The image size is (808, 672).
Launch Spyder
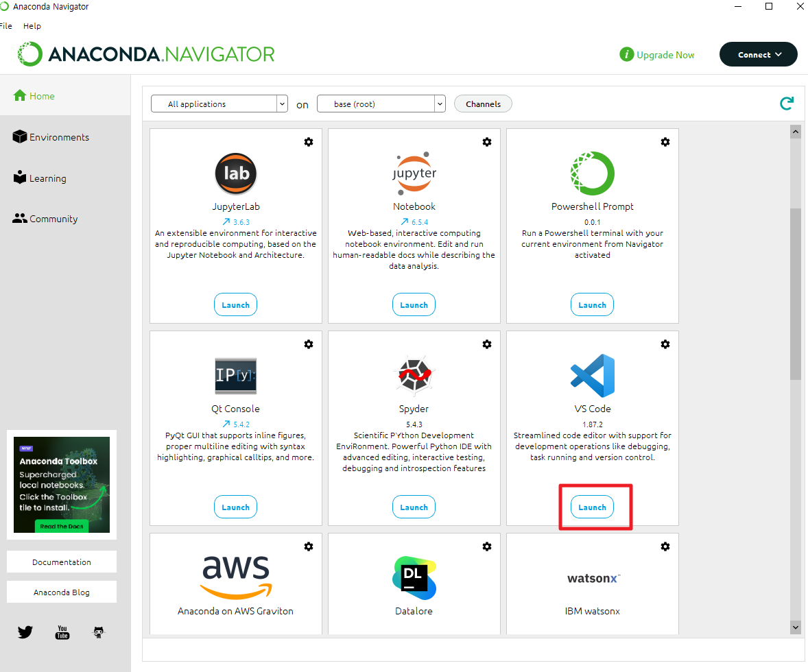click(x=414, y=507)
